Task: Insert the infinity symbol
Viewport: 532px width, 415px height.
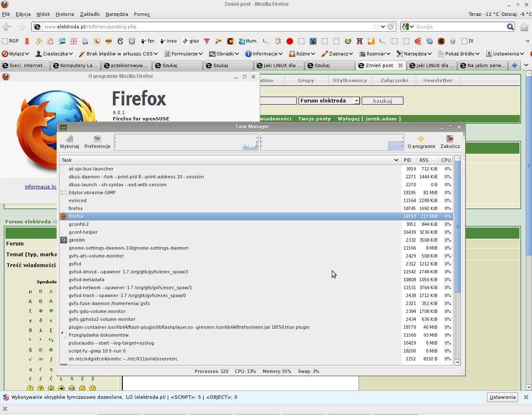Action: coord(40,359)
